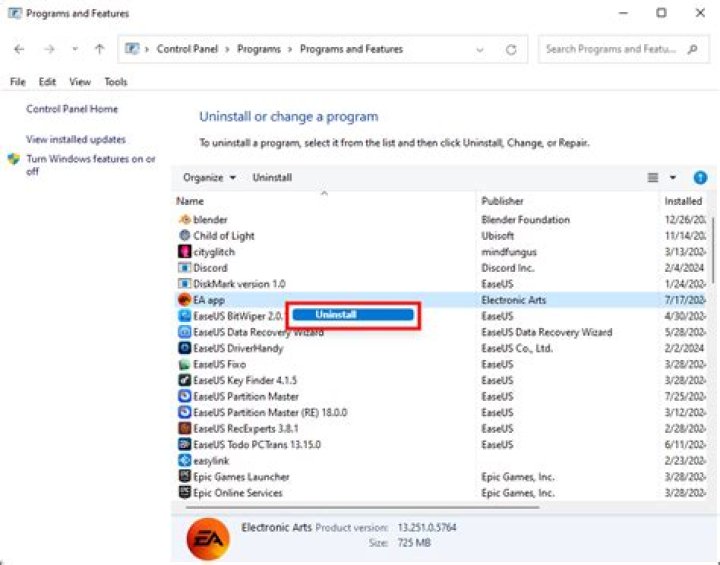Open the Organize dropdown
The height and width of the screenshot is (565, 720).
coord(209,178)
